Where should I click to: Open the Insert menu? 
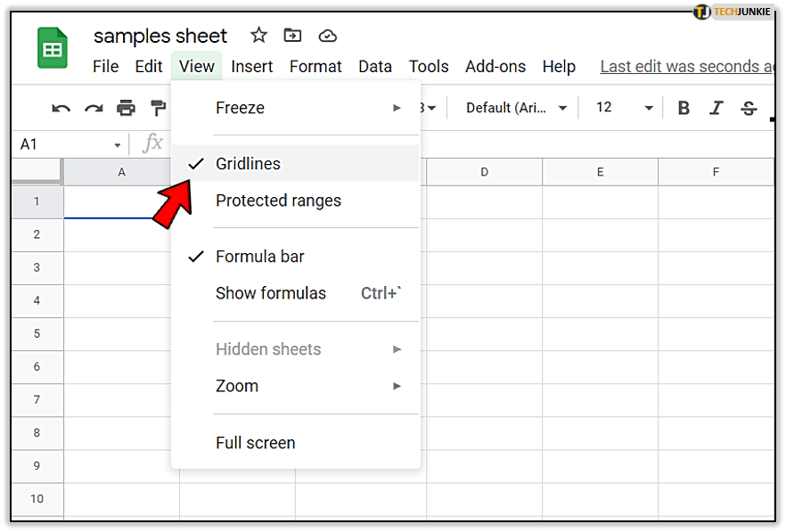[x=252, y=67]
